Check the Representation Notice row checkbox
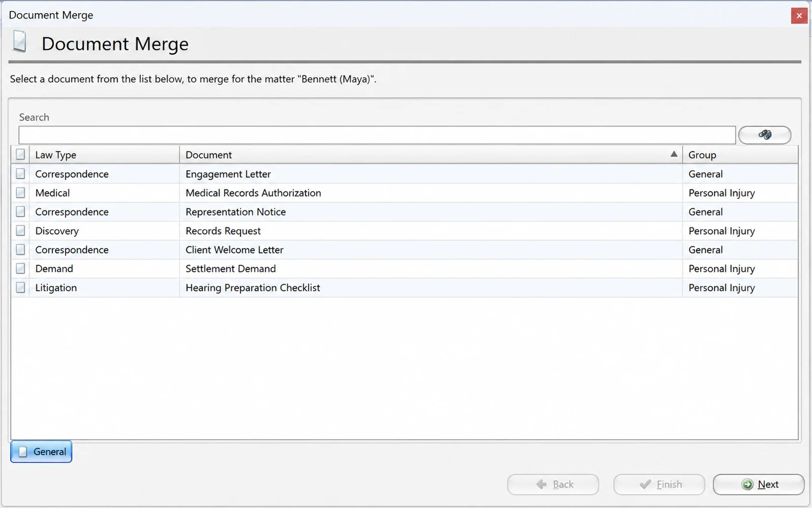The height and width of the screenshot is (508, 812). (20, 211)
